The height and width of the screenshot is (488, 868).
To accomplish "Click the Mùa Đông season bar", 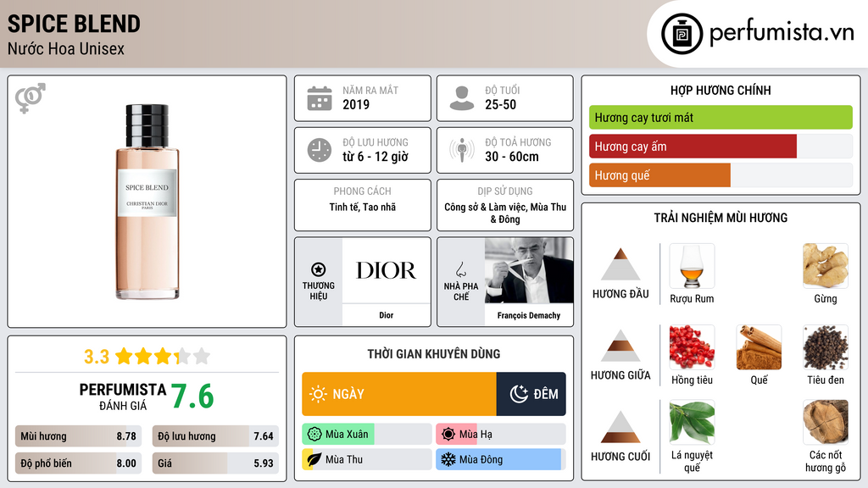I will tap(499, 460).
